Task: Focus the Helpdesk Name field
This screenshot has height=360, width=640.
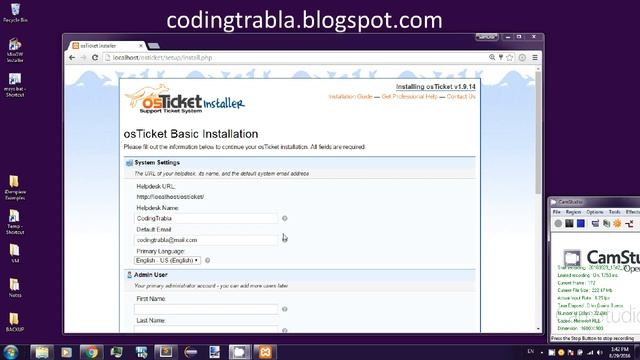Action: pyautogui.click(x=206, y=218)
